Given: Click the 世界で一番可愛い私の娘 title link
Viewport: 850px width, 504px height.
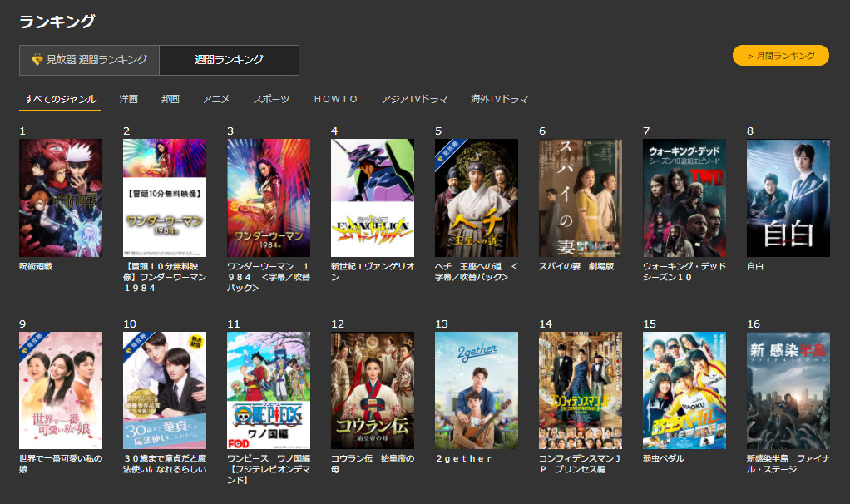Looking at the screenshot, I should 61,464.
